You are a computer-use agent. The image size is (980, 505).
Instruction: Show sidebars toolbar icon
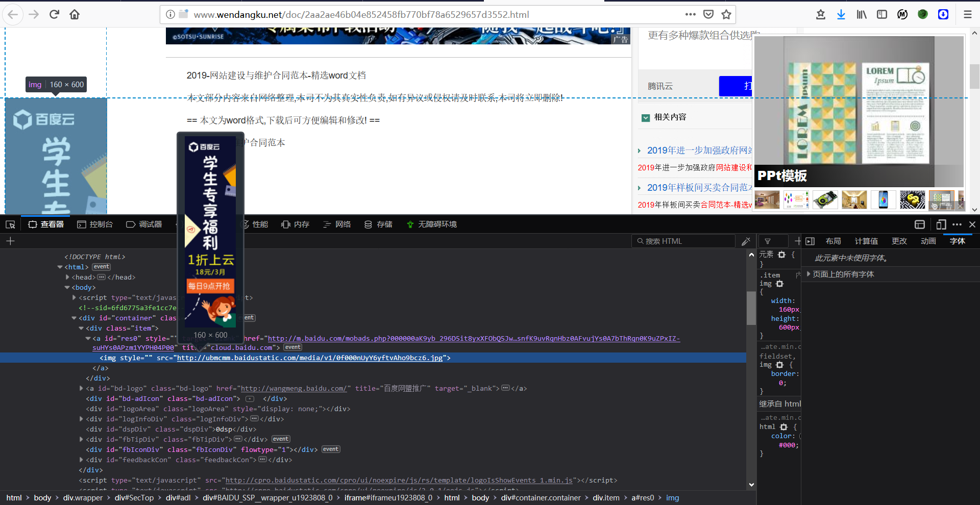point(882,14)
